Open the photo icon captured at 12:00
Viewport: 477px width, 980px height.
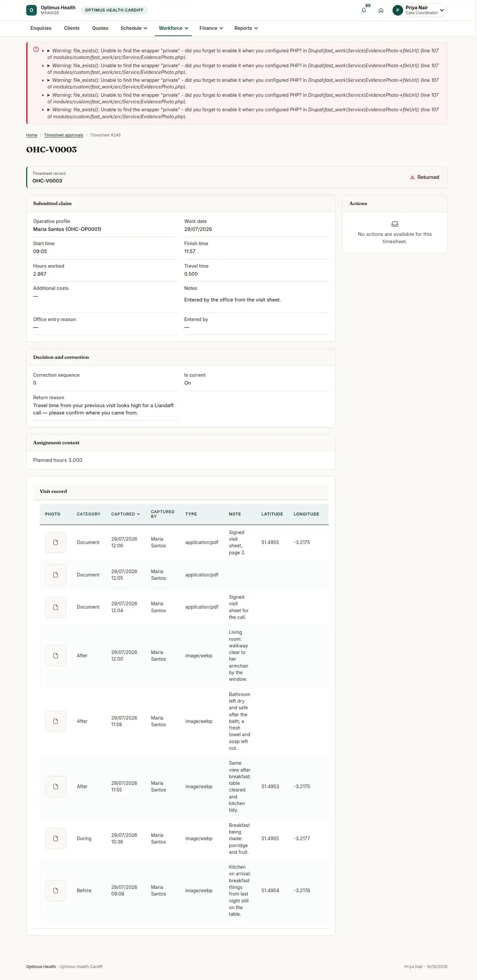point(56,656)
